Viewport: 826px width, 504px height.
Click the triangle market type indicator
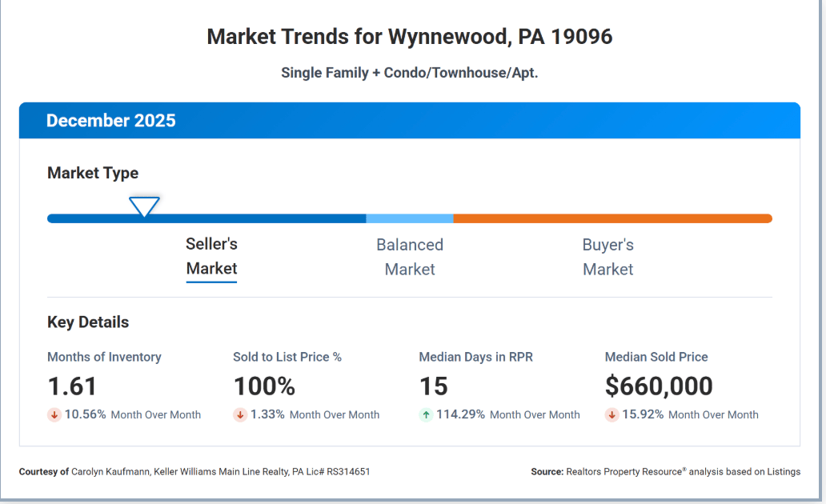coord(144,206)
